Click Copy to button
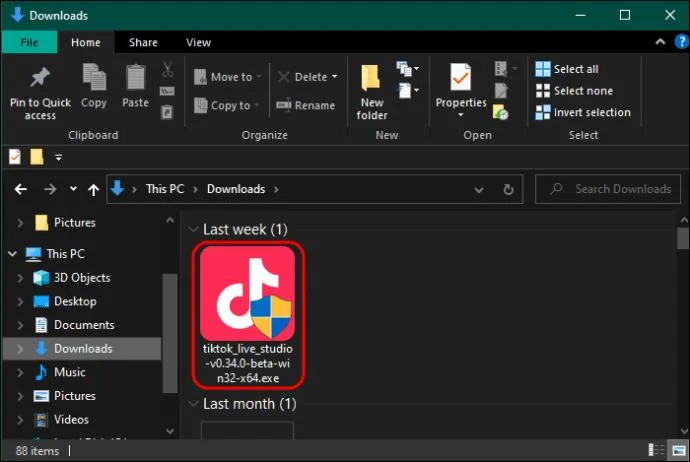This screenshot has width=690, height=462. pos(226,106)
